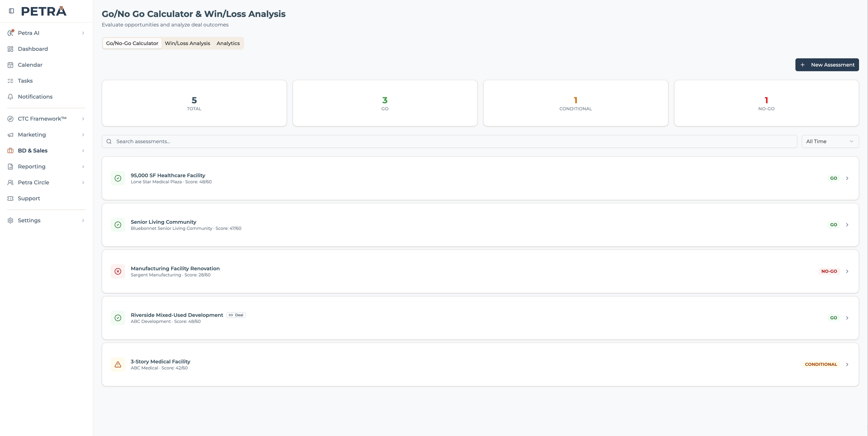This screenshot has width=868, height=436.
Task: Click green check icon for 95,000 SF Healthcare Facility
Action: [118, 178]
